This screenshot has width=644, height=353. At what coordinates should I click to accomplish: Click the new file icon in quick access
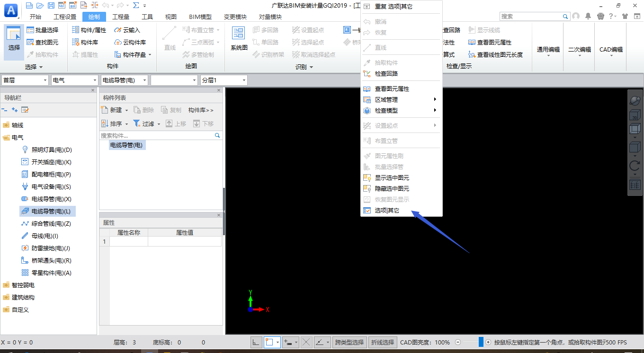point(29,5)
